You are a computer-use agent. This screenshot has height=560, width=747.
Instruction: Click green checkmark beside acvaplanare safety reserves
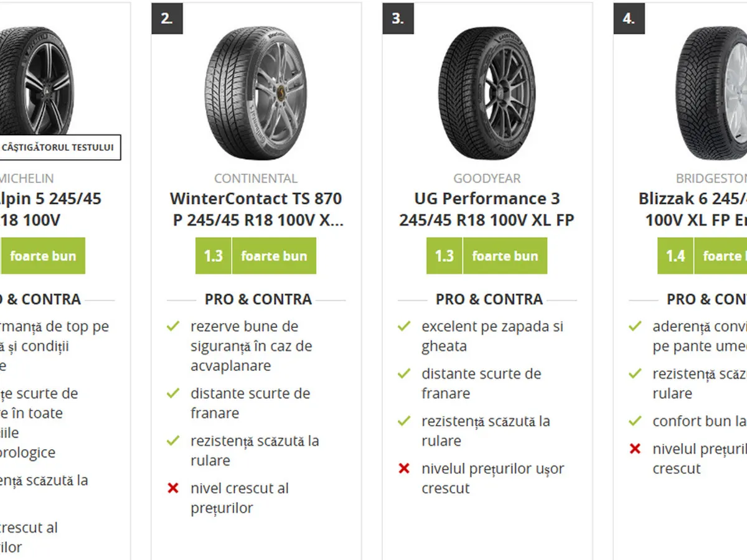(x=173, y=326)
